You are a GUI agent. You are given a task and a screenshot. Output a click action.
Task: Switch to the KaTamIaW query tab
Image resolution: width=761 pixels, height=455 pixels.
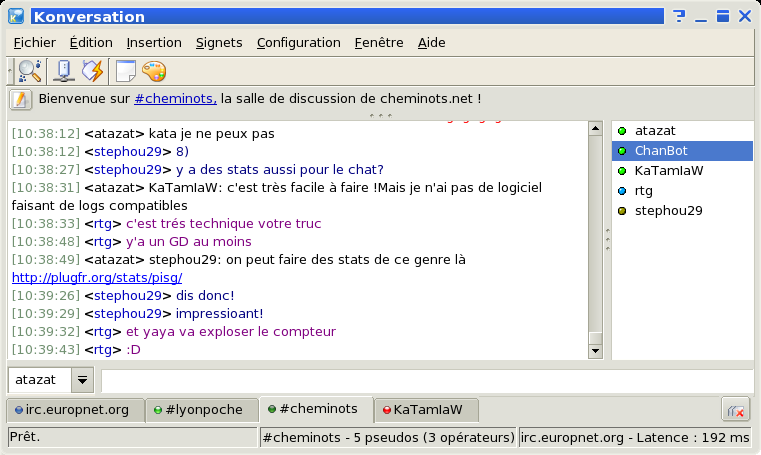tap(422, 410)
